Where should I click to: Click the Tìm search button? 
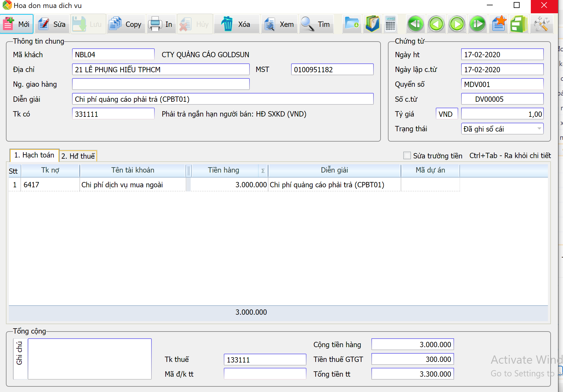[316, 24]
